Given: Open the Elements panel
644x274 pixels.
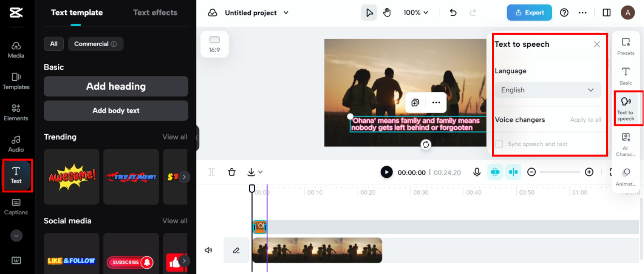Looking at the screenshot, I should (x=16, y=113).
